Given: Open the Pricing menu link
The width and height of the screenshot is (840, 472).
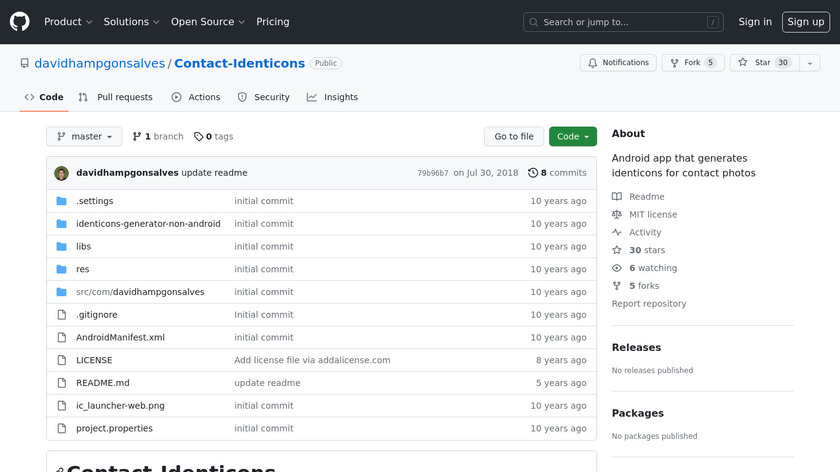Looking at the screenshot, I should [273, 22].
